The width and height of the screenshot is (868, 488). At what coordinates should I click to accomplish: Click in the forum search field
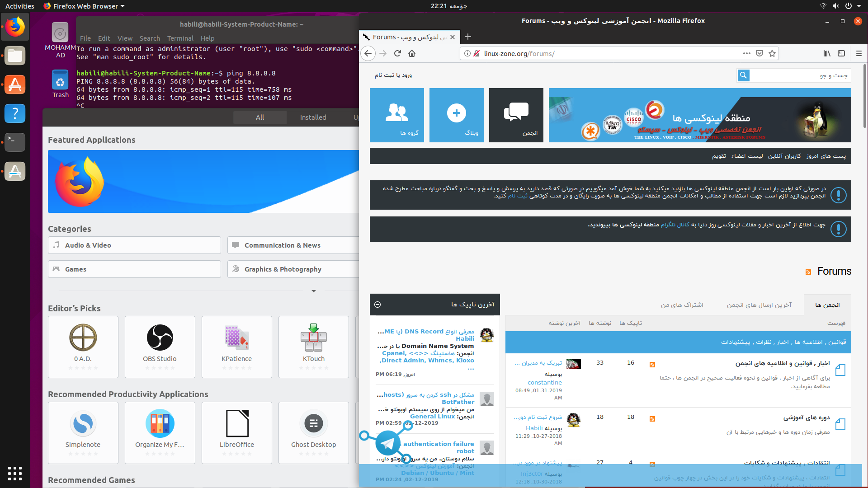[799, 75]
